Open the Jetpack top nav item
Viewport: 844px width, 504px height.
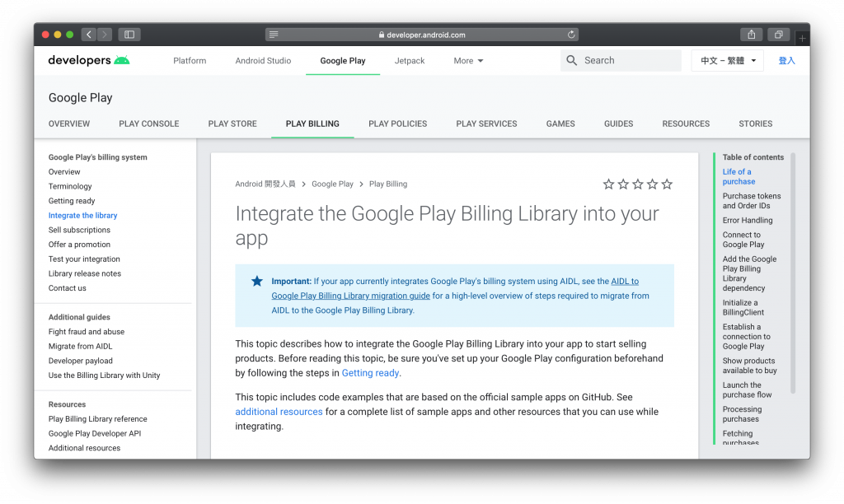coord(410,61)
